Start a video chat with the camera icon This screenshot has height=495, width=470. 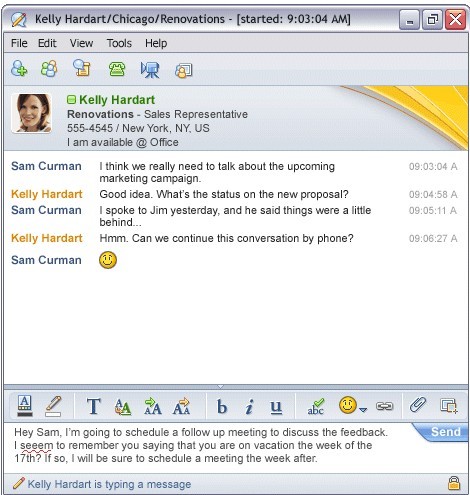coord(150,70)
